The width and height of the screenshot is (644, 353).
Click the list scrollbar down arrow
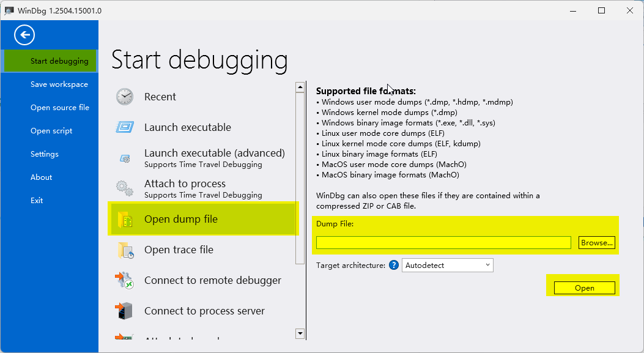pyautogui.click(x=300, y=333)
